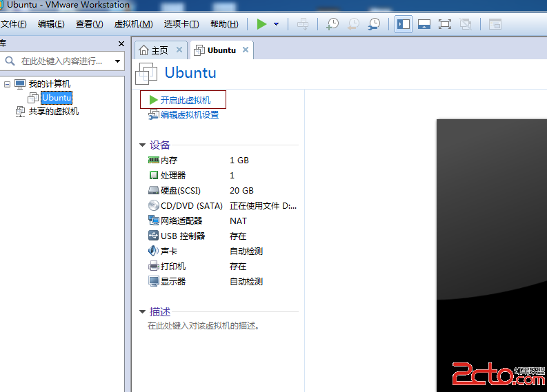
Task: Open the 文件(F) menu
Action: [14, 24]
